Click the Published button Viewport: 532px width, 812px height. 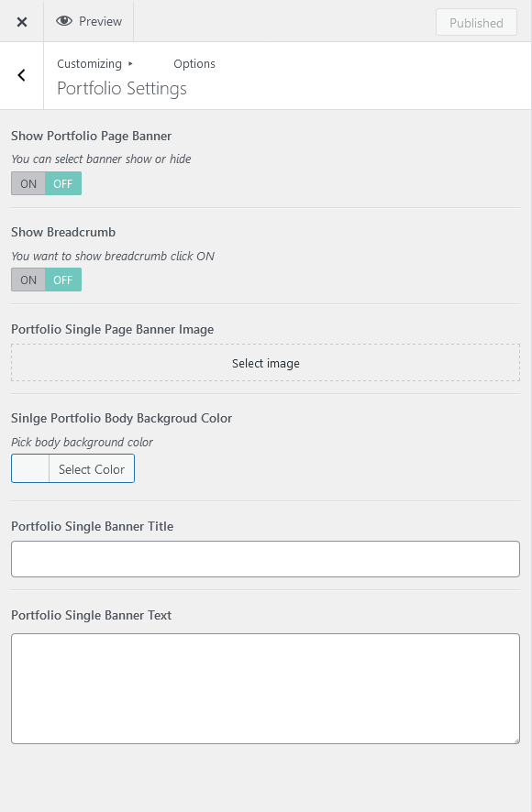476,22
